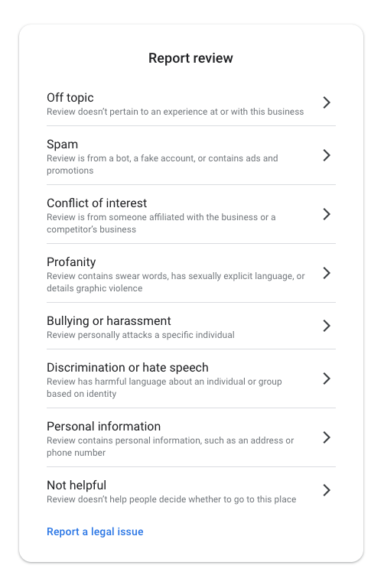Click the arrow beside Profanity
The width and height of the screenshot is (384, 588).
pyautogui.click(x=327, y=273)
